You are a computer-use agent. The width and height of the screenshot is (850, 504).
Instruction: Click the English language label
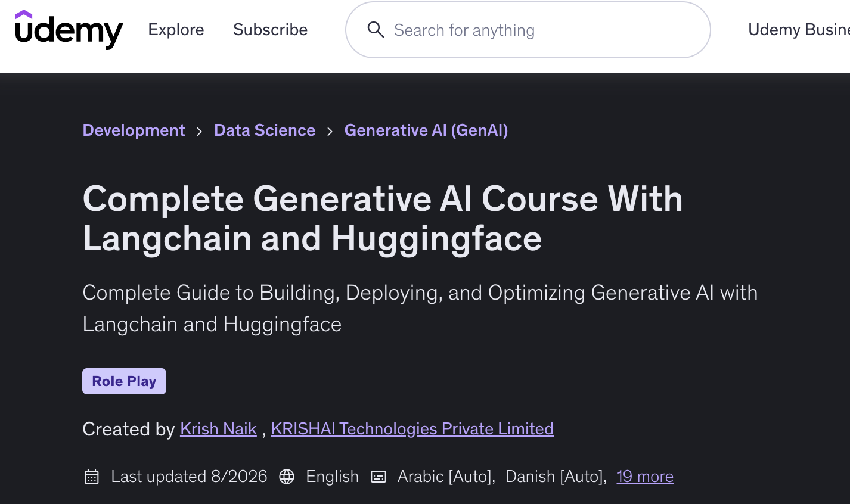332,477
